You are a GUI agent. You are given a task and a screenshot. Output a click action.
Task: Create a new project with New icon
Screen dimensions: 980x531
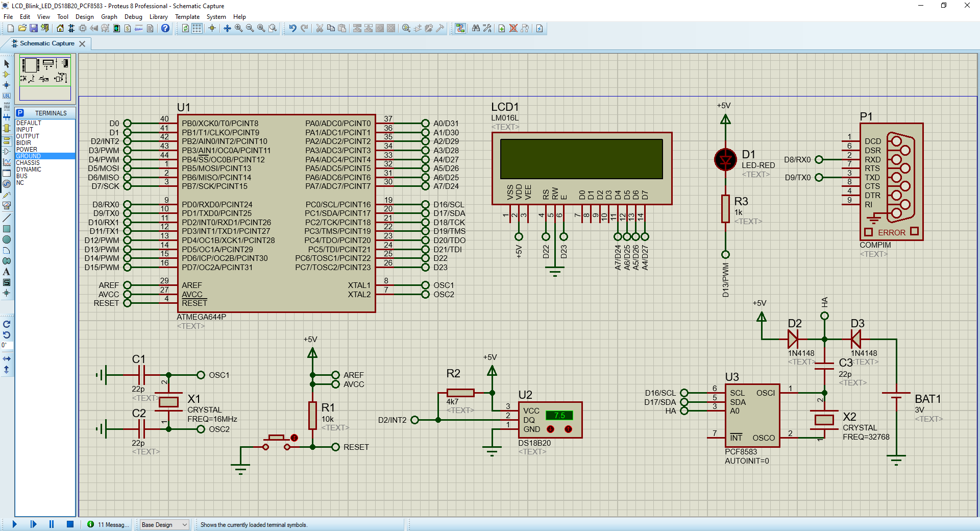coord(10,28)
